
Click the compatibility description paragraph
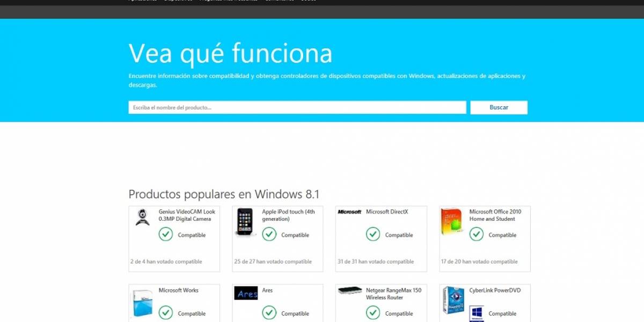pyautogui.click(x=327, y=80)
